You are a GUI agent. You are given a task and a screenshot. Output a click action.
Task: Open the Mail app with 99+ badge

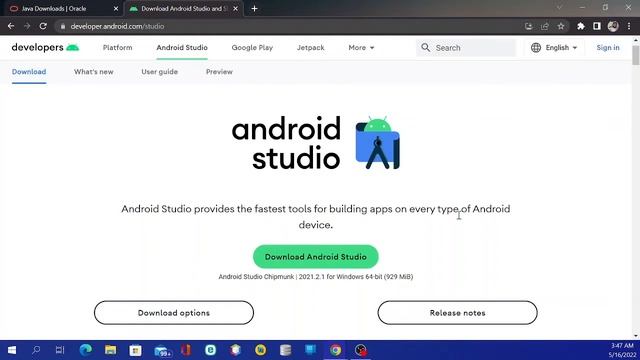tap(162, 350)
